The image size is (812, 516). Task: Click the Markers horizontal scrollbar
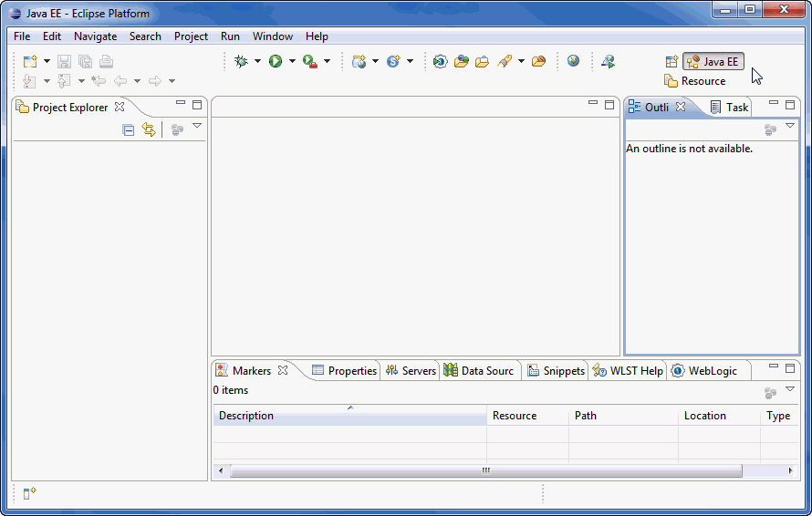point(485,471)
